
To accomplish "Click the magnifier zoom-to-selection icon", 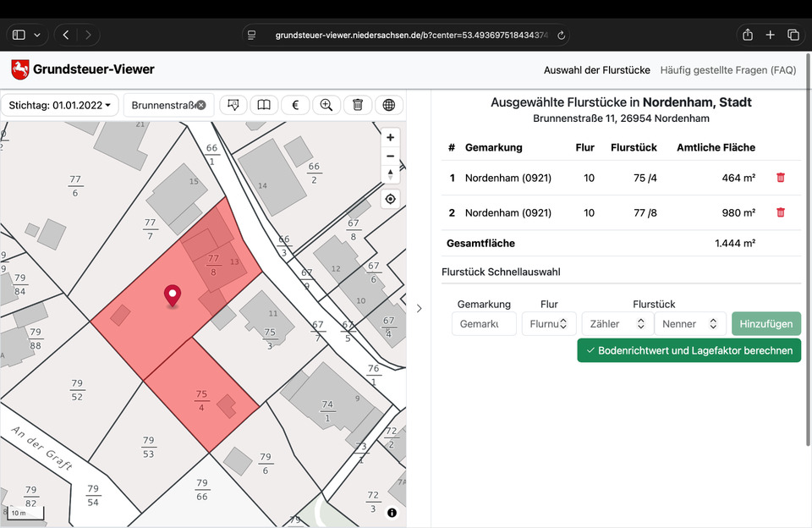I will (x=326, y=105).
